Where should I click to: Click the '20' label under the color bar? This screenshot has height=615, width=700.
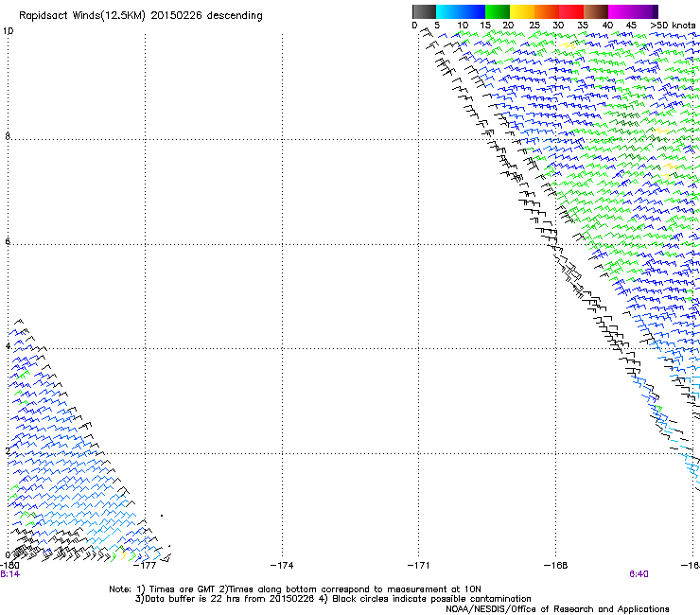[x=508, y=26]
